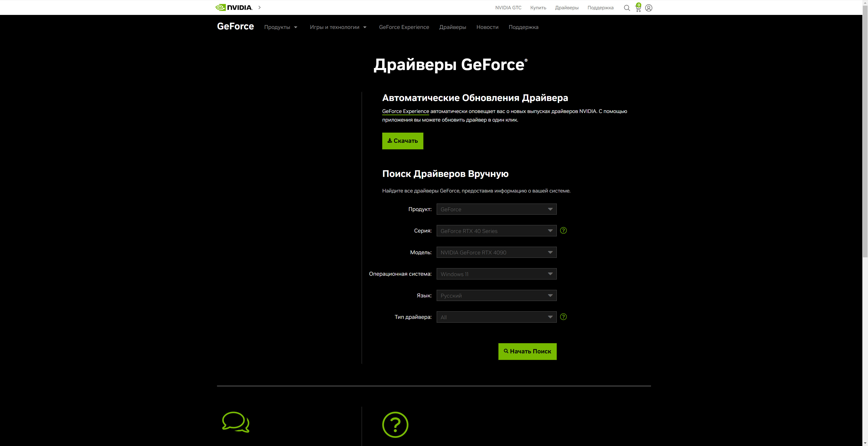This screenshot has height=446, width=868.
Task: Open the Модель dropdown showing RTX 4090
Action: [496, 252]
